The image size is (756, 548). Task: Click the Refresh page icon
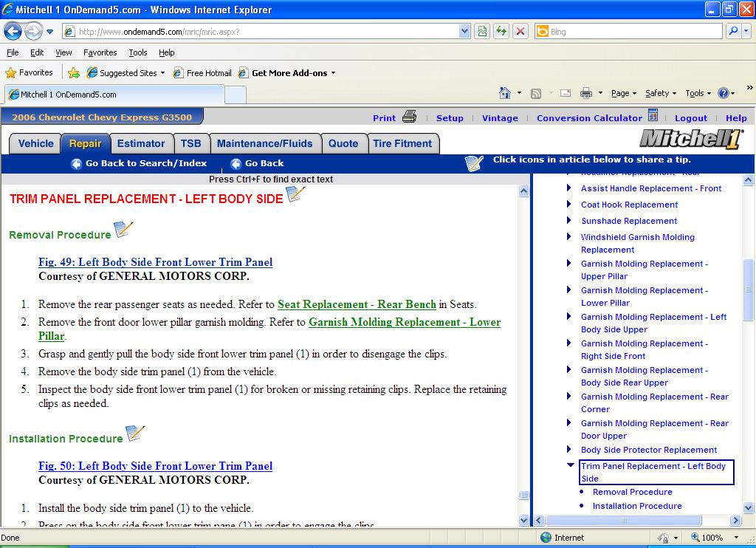point(501,31)
